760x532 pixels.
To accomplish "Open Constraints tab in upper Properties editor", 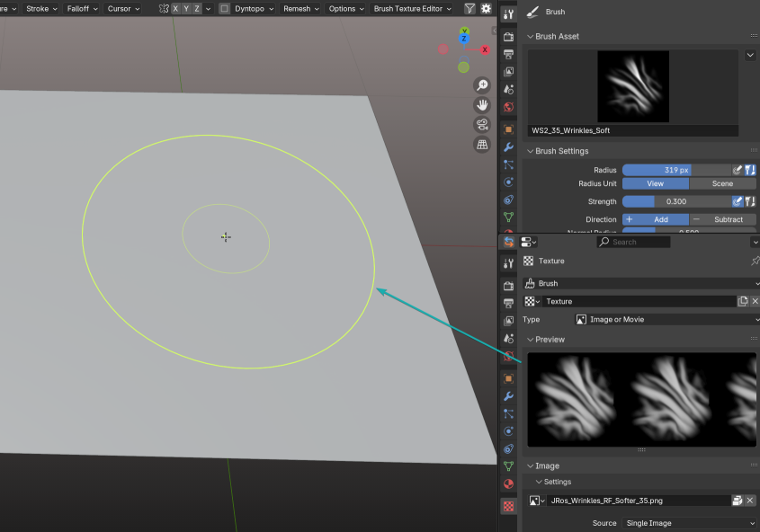I will point(508,199).
